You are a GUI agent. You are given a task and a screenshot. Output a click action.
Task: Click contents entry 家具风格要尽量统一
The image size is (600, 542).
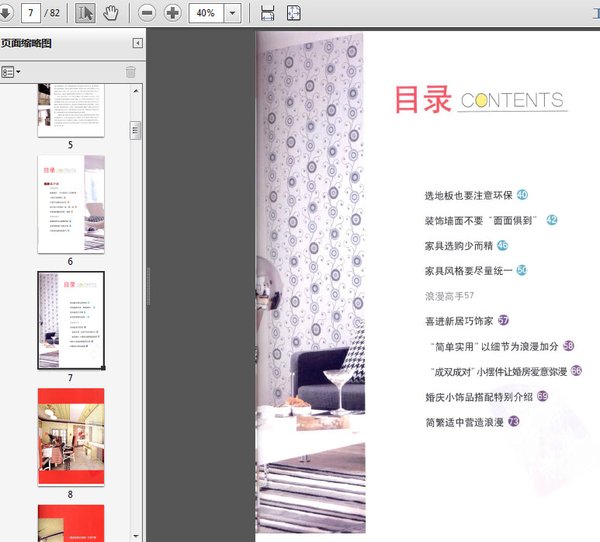(468, 271)
